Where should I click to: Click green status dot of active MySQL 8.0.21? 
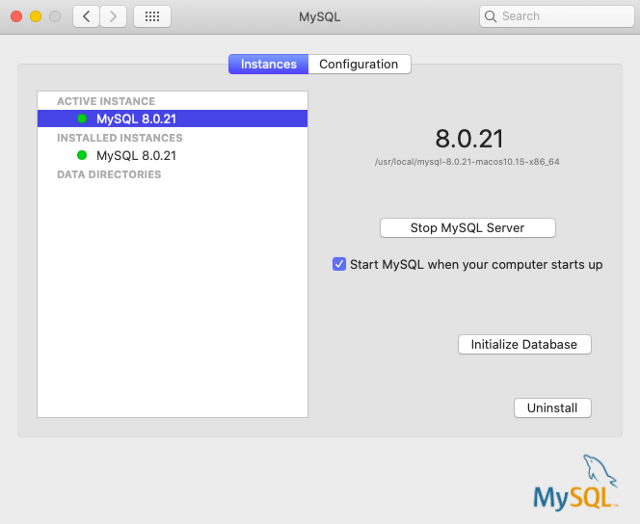(x=82, y=119)
